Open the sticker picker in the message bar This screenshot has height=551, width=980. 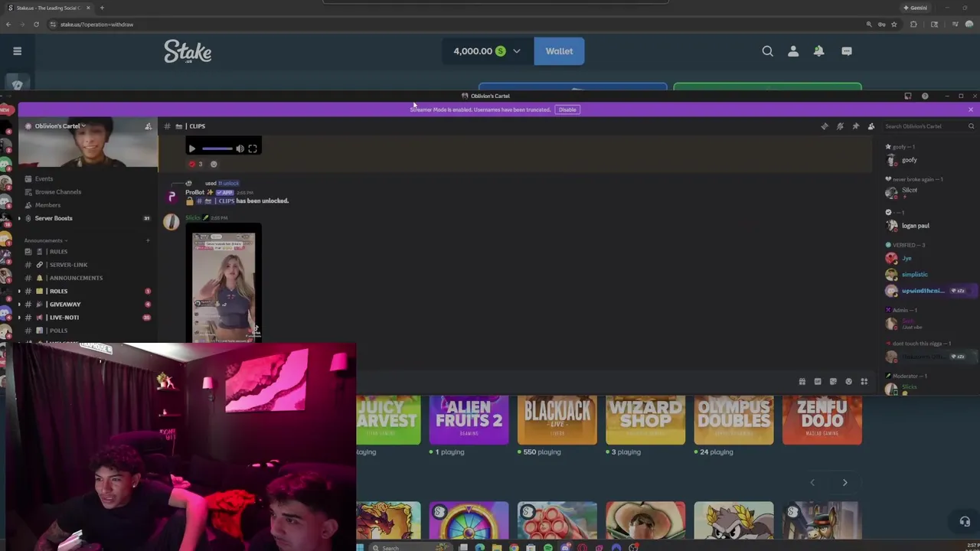click(833, 381)
